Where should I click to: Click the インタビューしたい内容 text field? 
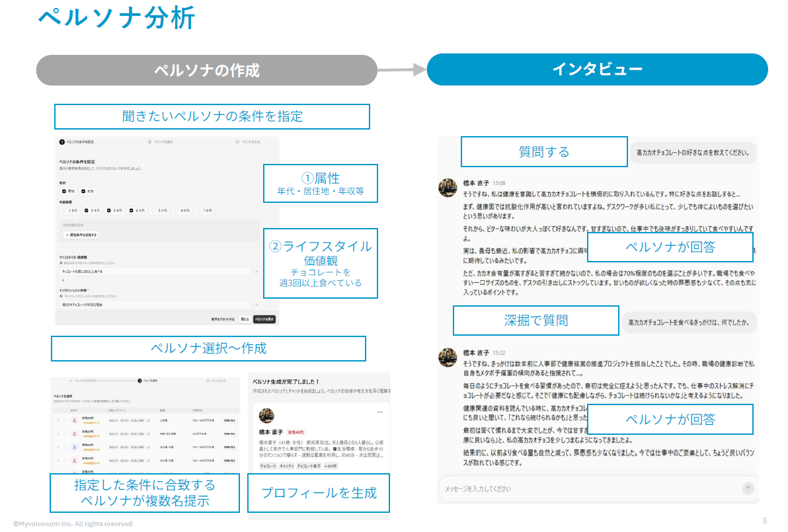155,305
